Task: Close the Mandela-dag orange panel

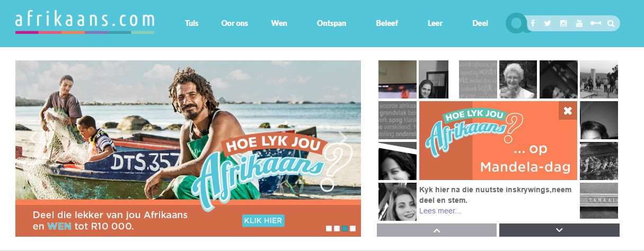Action: tap(568, 111)
